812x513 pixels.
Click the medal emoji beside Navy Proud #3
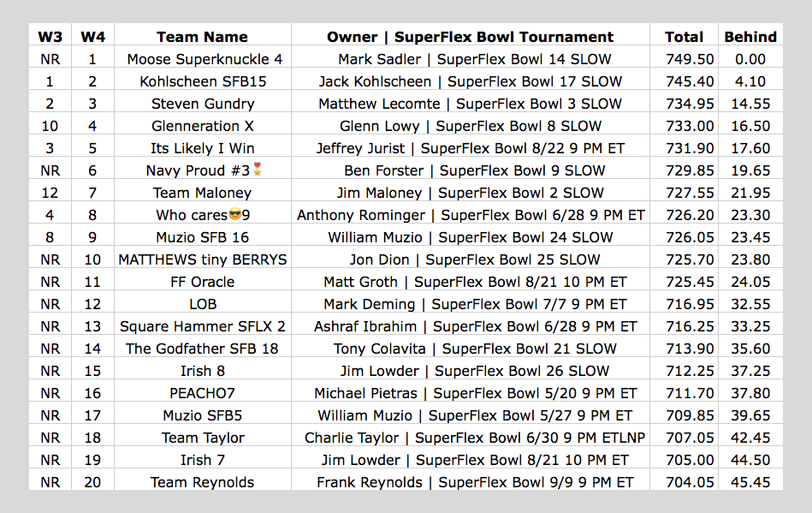(x=258, y=169)
